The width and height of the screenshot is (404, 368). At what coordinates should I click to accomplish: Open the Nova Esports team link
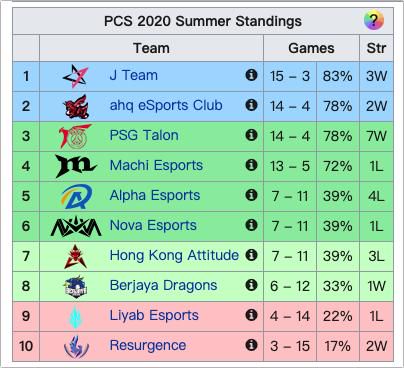click(153, 225)
